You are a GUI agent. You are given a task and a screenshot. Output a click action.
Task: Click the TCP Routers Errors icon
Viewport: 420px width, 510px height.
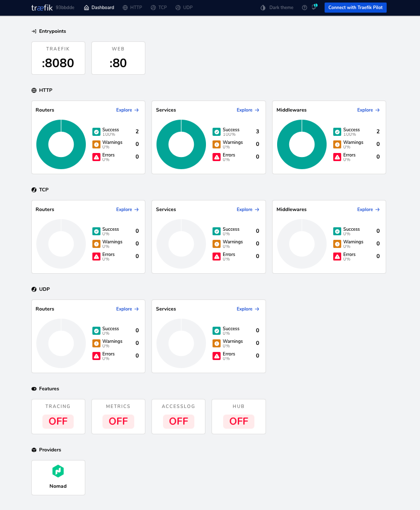(x=96, y=257)
